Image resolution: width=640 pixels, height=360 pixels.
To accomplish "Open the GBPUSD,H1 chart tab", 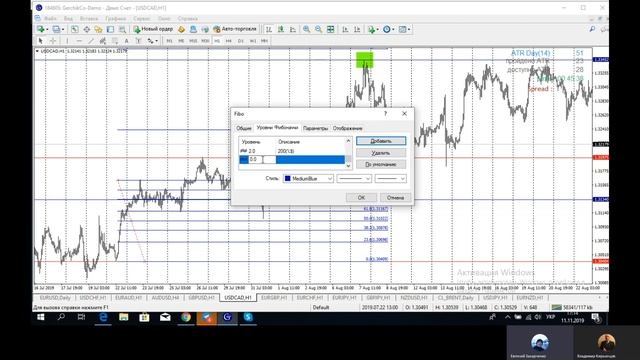I will tap(202, 298).
